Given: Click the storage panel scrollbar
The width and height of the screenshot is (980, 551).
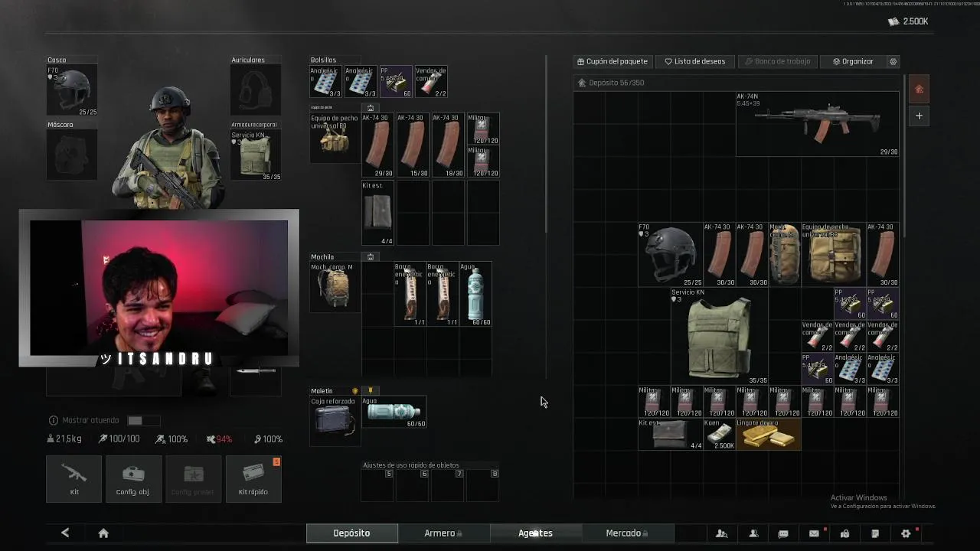Looking at the screenshot, I should click(904, 155).
